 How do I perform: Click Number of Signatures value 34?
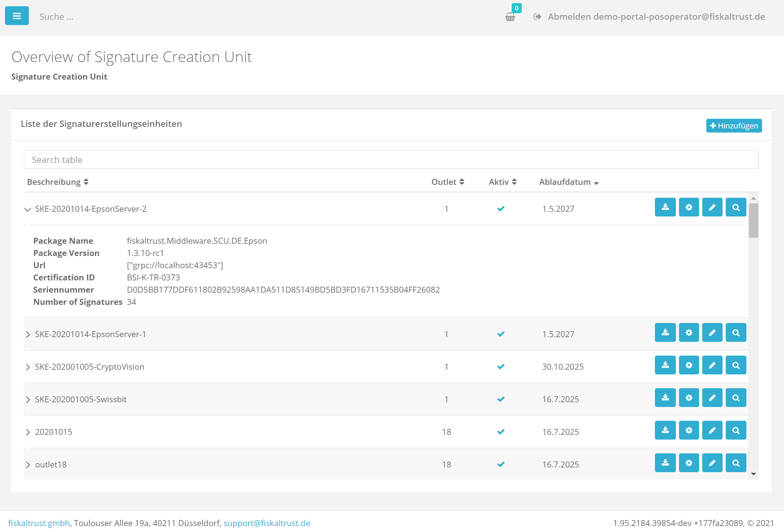(131, 302)
